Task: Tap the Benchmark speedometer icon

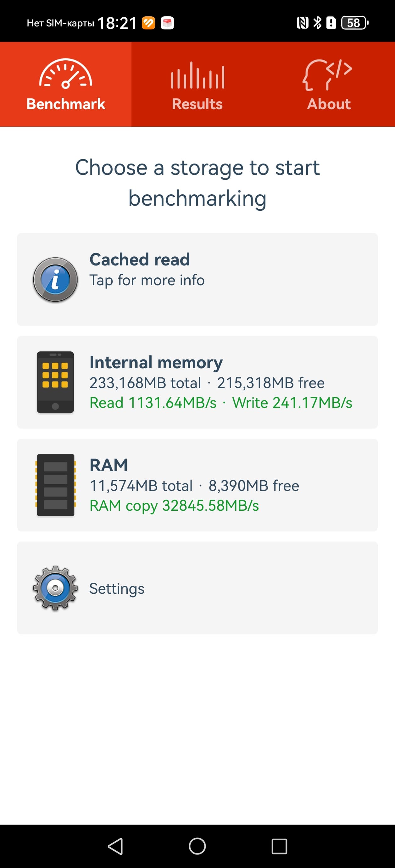Action: pos(66,74)
